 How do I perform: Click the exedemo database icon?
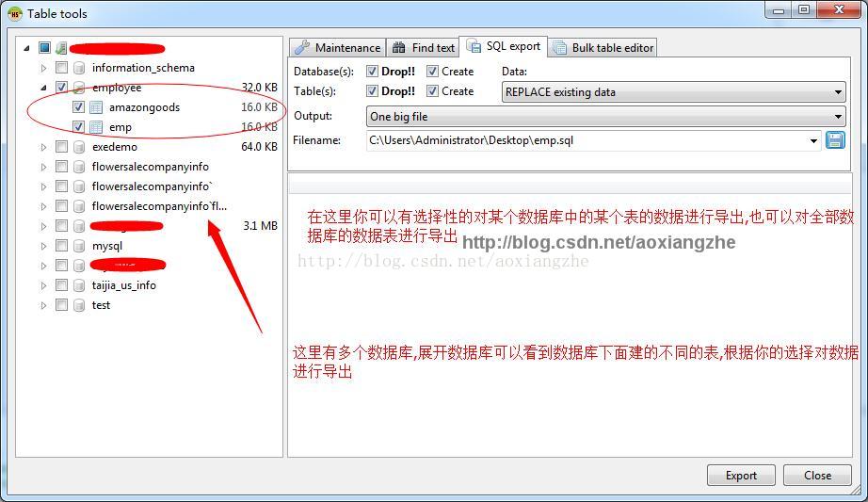(x=79, y=147)
